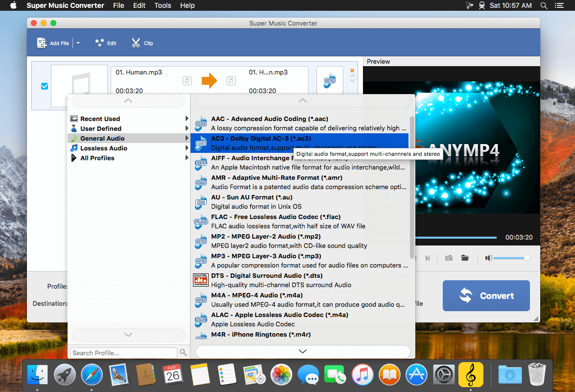Toggle the 01. Human.mp3 file checkbox

45,86
